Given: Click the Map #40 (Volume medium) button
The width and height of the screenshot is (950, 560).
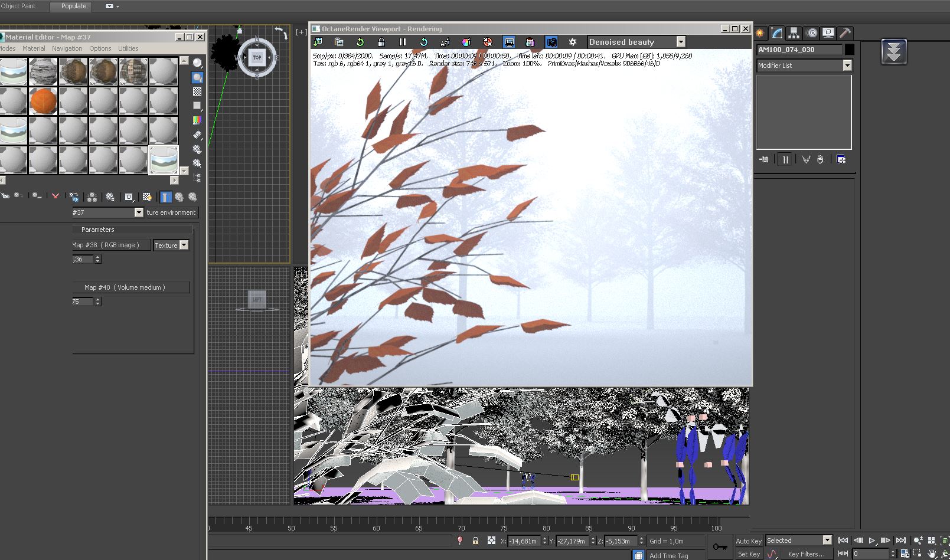Looking at the screenshot, I should click(130, 287).
